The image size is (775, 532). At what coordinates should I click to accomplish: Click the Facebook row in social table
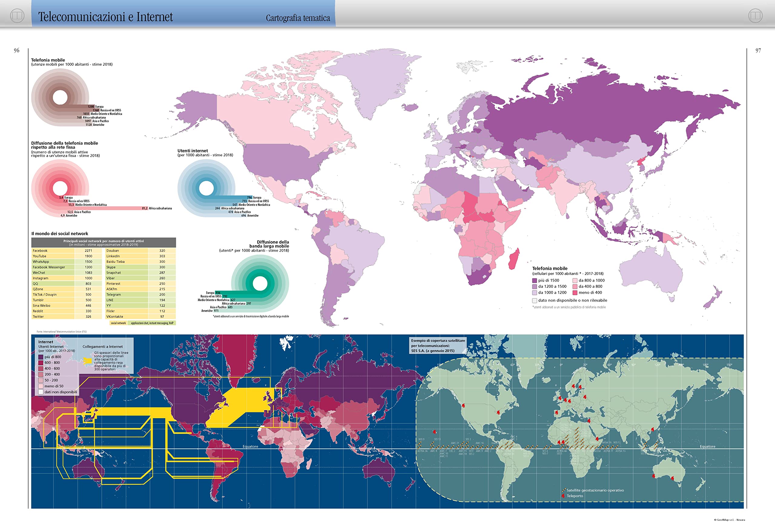pyautogui.click(x=67, y=251)
